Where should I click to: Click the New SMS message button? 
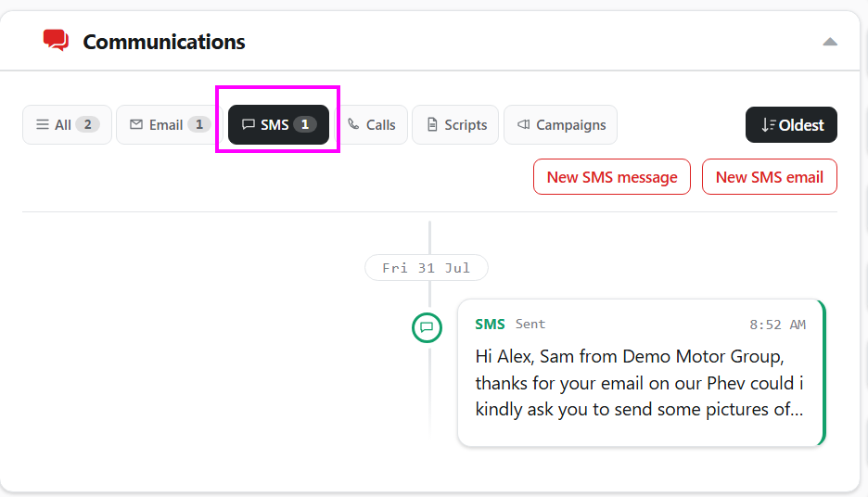[612, 176]
